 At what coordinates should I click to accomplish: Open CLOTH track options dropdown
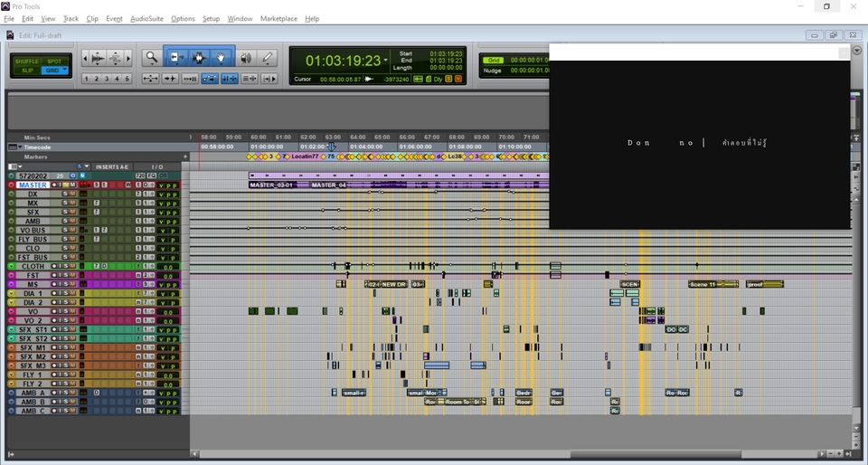point(11,266)
